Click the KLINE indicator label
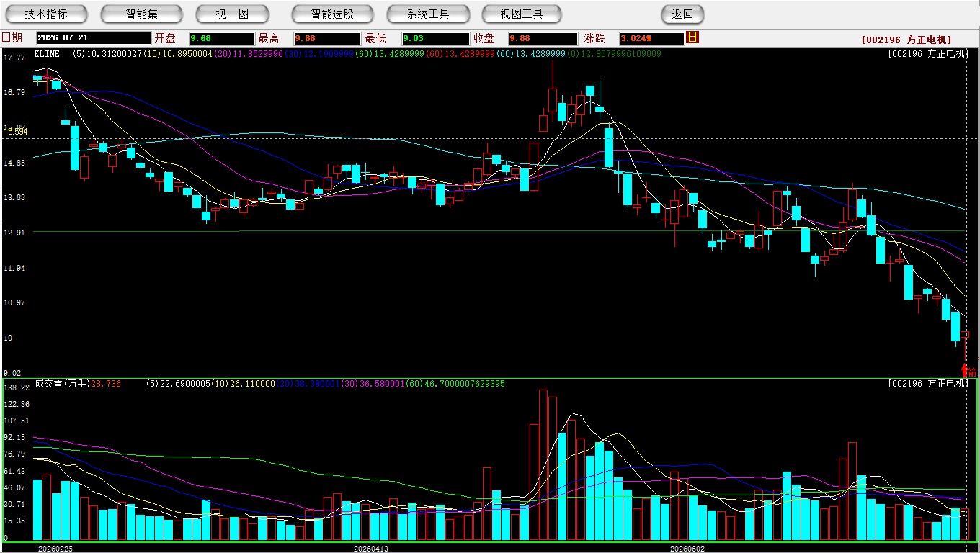This screenshot has height=553, width=980. tap(46, 54)
